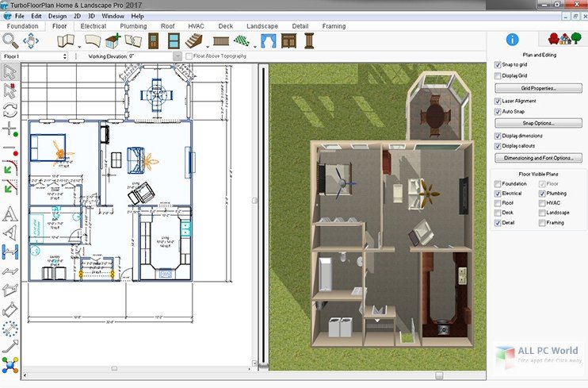This screenshot has width=588, height=388.
Task: Expand the wall tool options arrow
Action: (79, 47)
